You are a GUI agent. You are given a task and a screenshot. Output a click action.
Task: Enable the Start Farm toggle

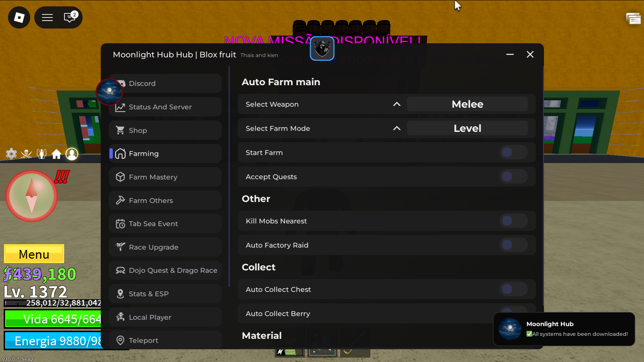pyautogui.click(x=513, y=152)
